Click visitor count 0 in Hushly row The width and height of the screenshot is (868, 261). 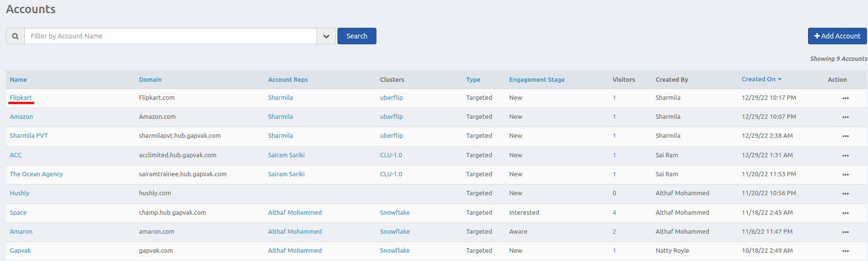(614, 193)
